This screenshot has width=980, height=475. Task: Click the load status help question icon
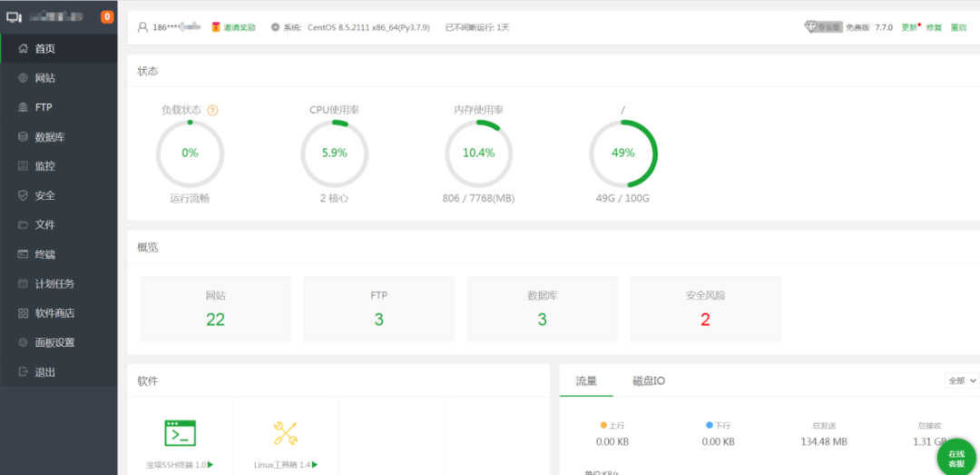click(212, 110)
